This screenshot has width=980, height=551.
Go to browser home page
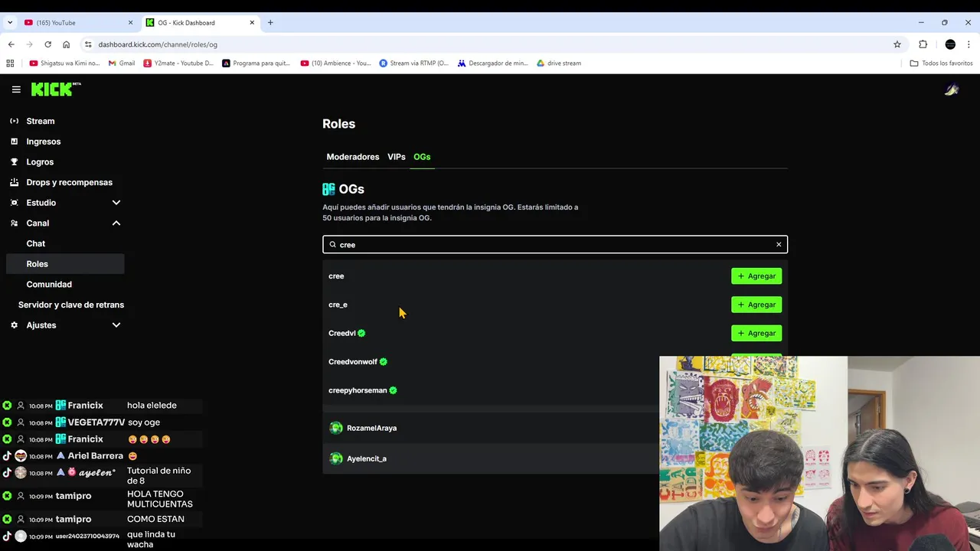[66, 44]
